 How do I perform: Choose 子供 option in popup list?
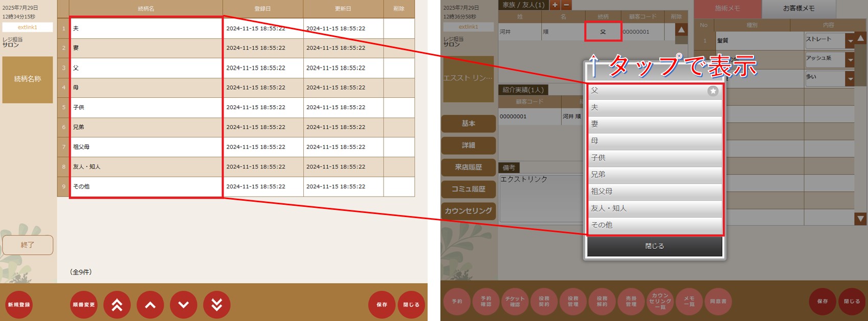pos(655,158)
